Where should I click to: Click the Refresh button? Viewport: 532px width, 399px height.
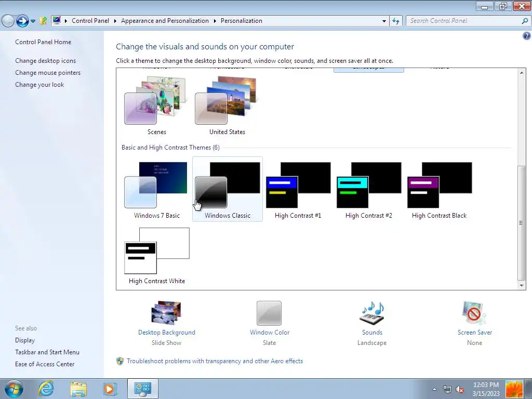395,21
